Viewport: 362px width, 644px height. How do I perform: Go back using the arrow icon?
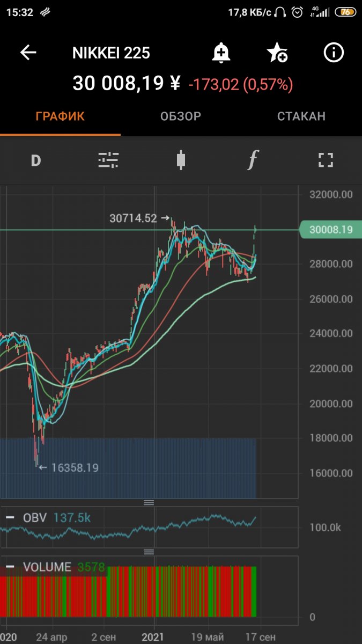coord(28,53)
